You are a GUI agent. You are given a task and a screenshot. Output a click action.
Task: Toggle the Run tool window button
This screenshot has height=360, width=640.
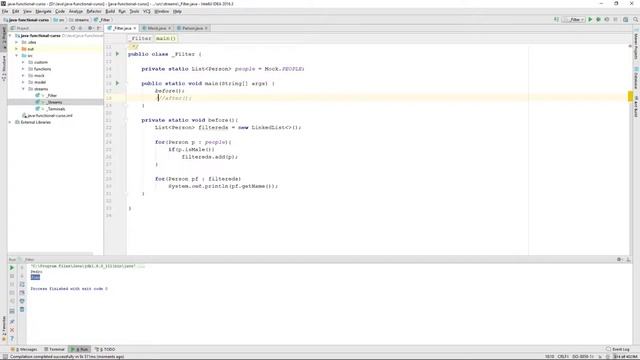coord(80,349)
